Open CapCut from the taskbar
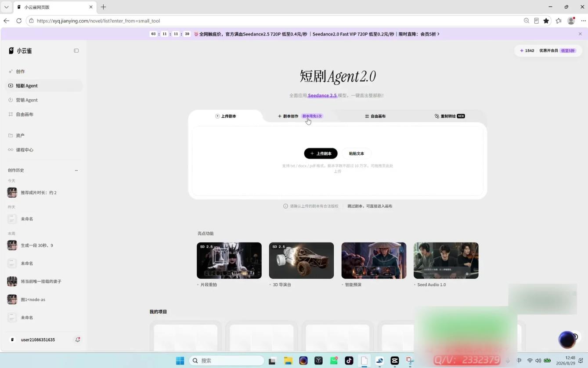Image resolution: width=588 pixels, height=368 pixels. coord(395,361)
